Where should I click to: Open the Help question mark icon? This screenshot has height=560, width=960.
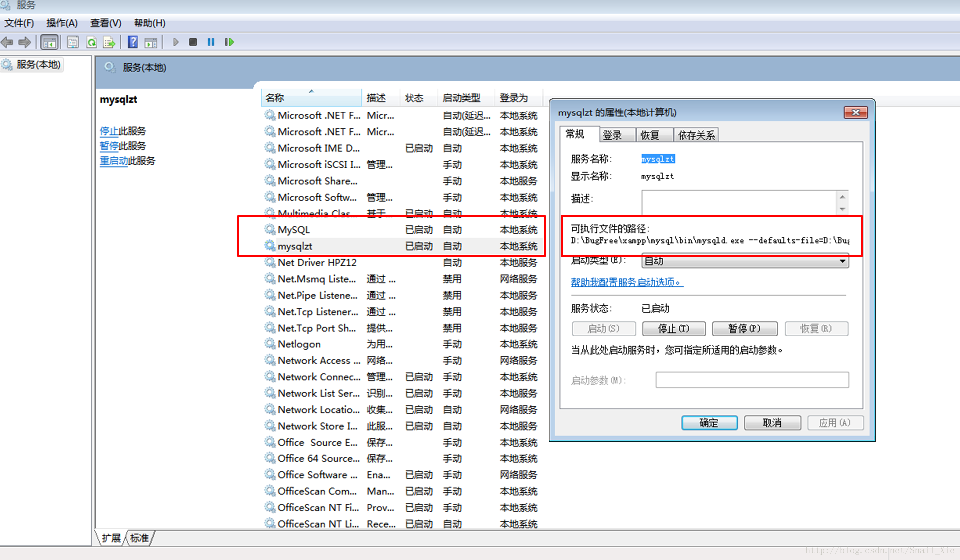133,42
